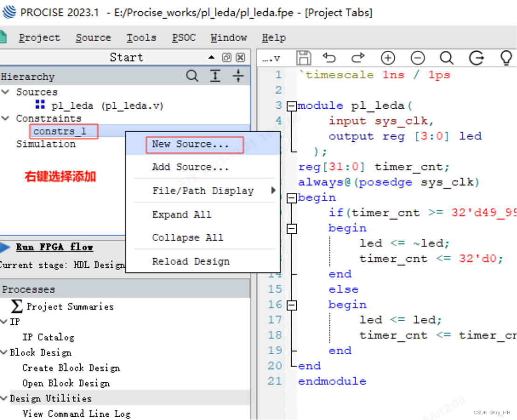Open the Tools menu
517x420 pixels.
coord(141,38)
